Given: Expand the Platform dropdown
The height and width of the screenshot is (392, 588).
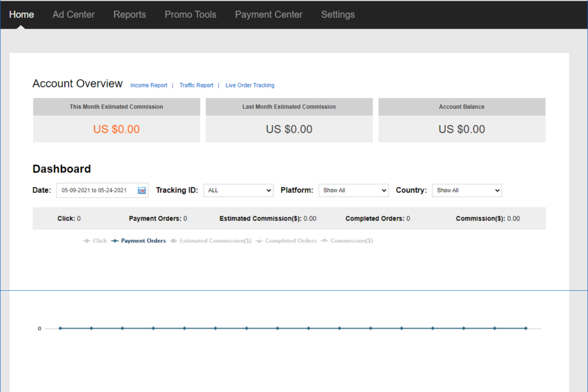Looking at the screenshot, I should point(353,190).
